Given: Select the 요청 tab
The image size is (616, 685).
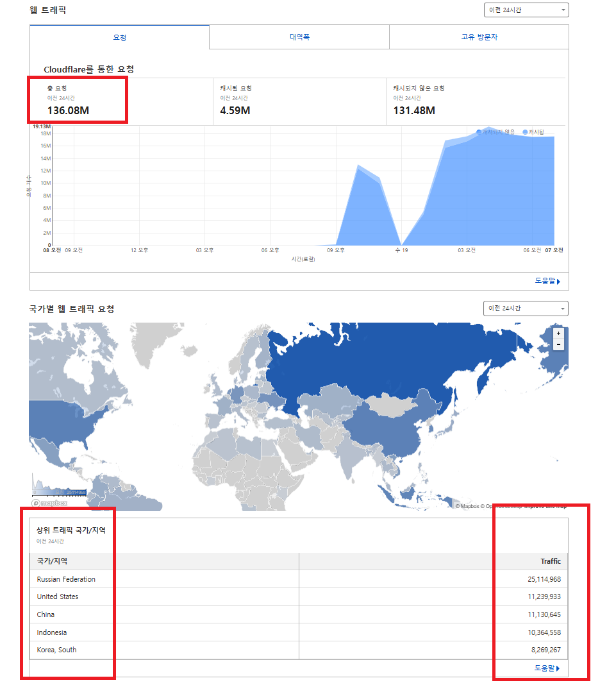Looking at the screenshot, I should tap(119, 37).
